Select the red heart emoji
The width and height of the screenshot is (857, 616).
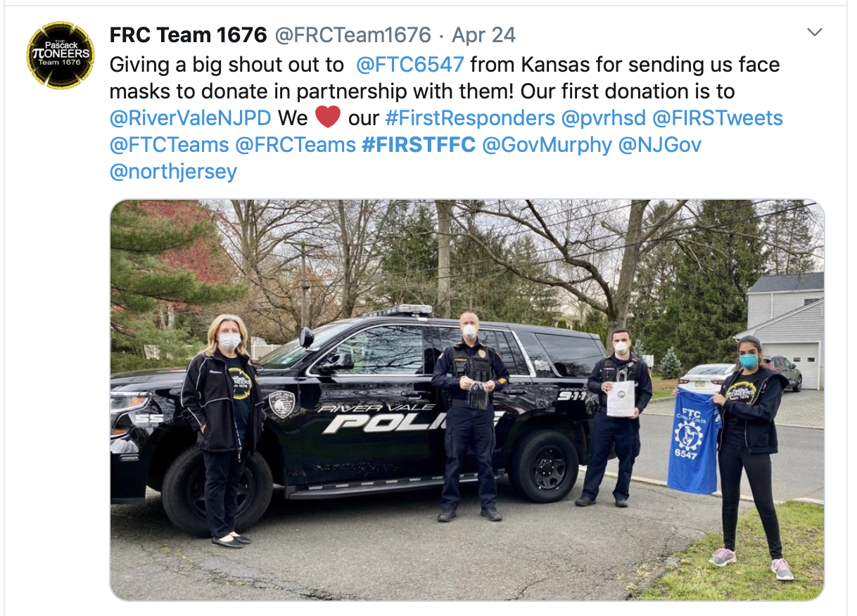click(x=328, y=117)
